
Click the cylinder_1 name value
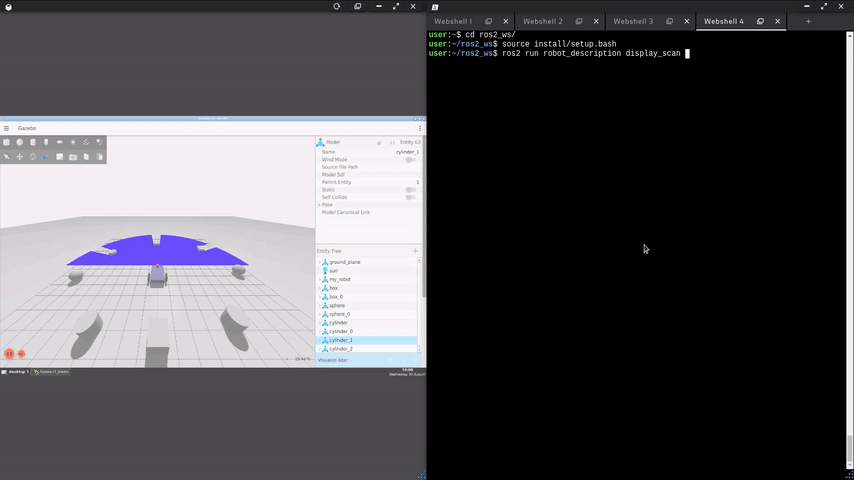click(407, 152)
